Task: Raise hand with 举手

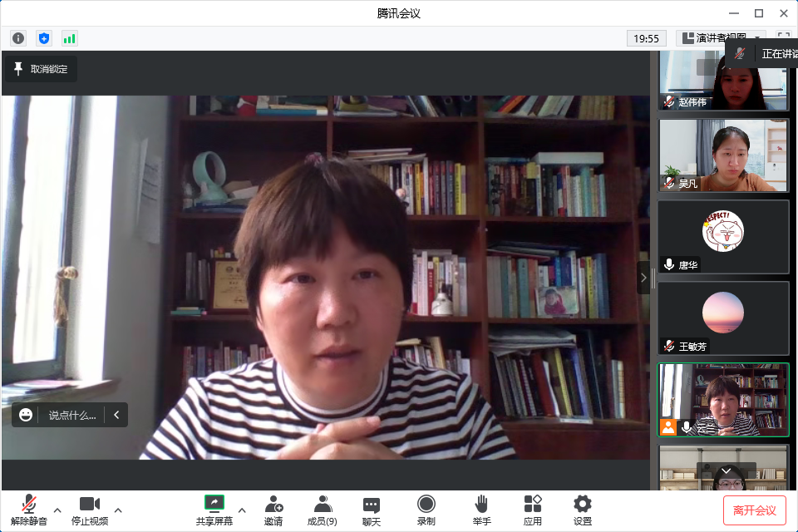Action: (481, 510)
